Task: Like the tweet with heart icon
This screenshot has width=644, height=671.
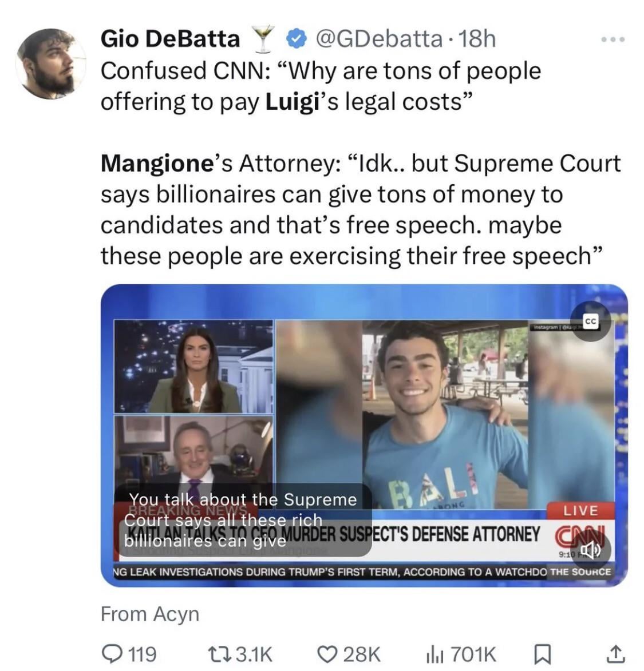Action: (329, 653)
